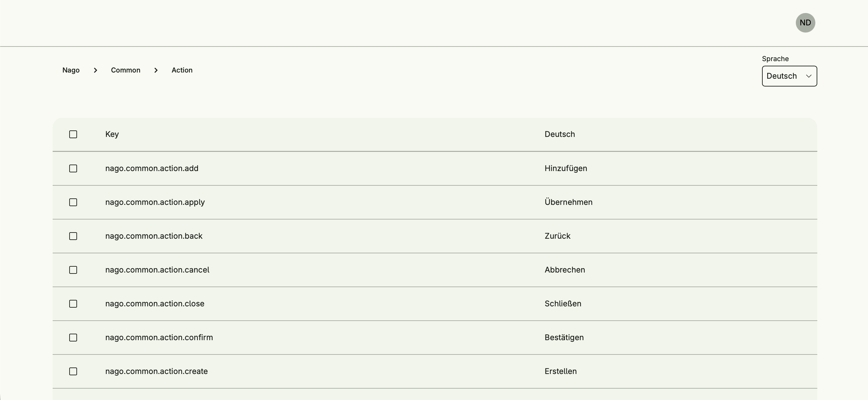This screenshot has height=400, width=868.
Task: Mark the nago.common.action.cancel checkbox
Action: coord(73,270)
